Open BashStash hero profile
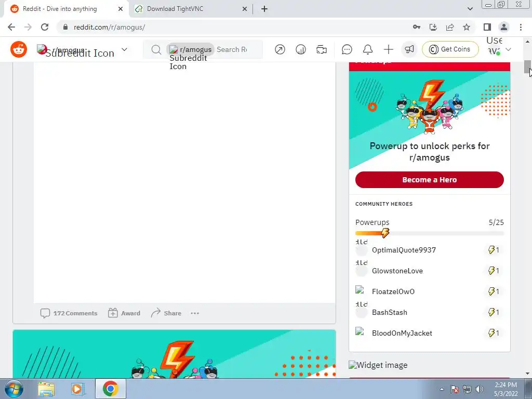 (x=390, y=312)
